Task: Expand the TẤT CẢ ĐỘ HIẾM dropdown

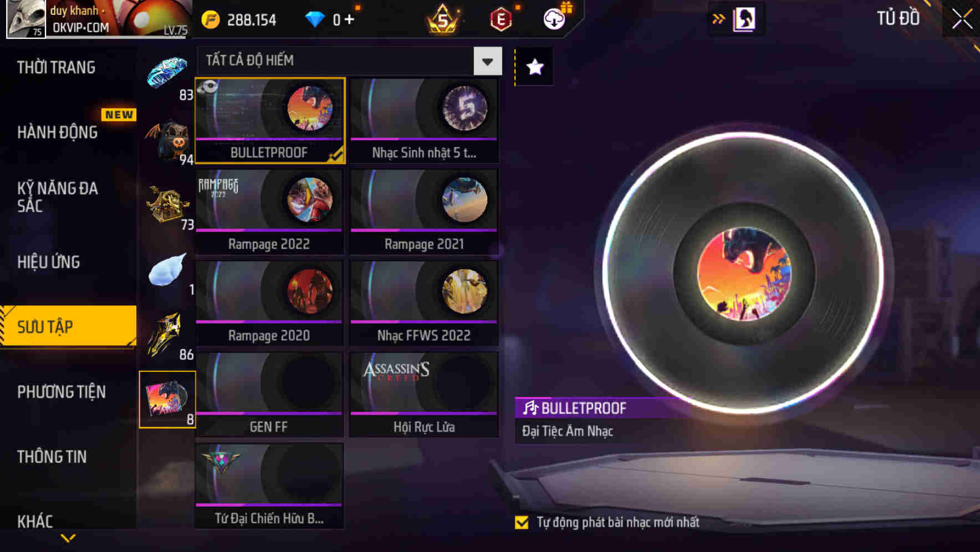Action: [x=487, y=61]
